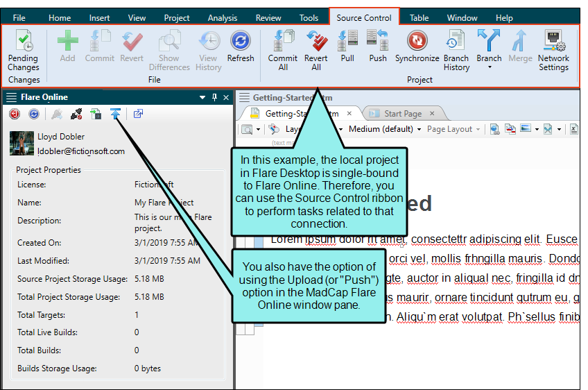The width and height of the screenshot is (588, 390).
Task: Open dropdown arrow beside insert snippet icon
Action: tap(559, 130)
